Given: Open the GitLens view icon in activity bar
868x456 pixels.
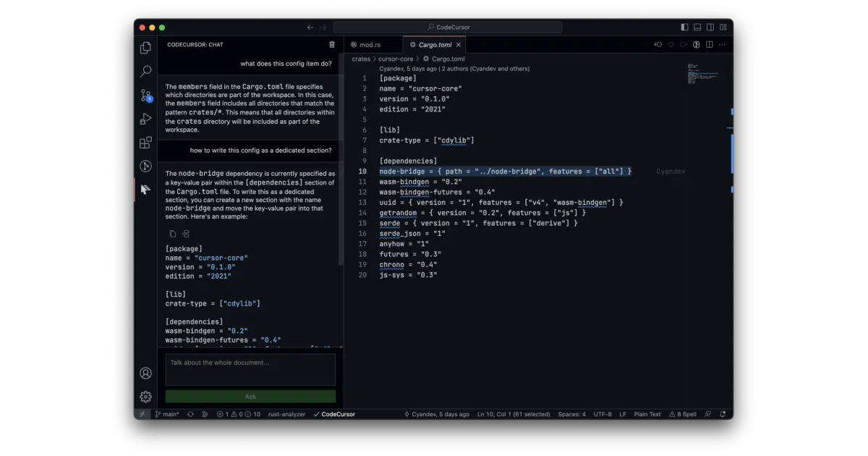Looking at the screenshot, I should pos(145,166).
